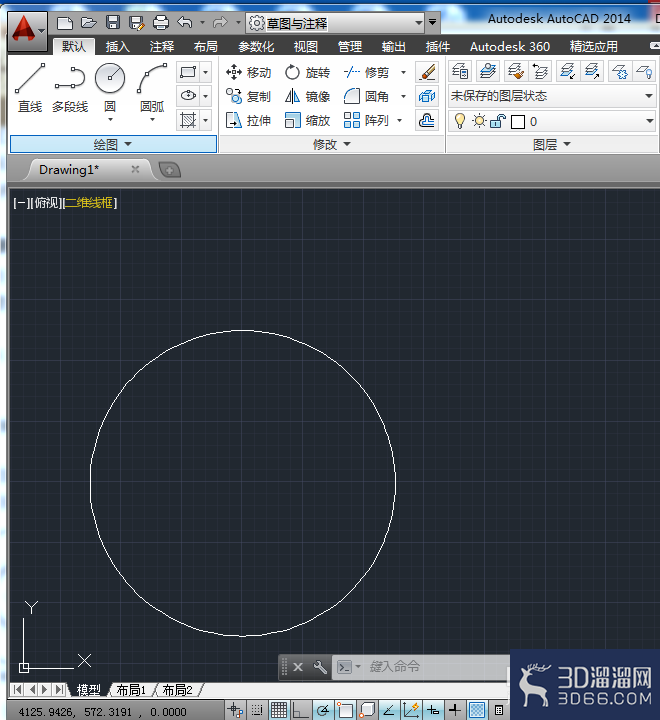Open the 未保存的图层状态 dropdown
660x720 pixels.
[552, 96]
